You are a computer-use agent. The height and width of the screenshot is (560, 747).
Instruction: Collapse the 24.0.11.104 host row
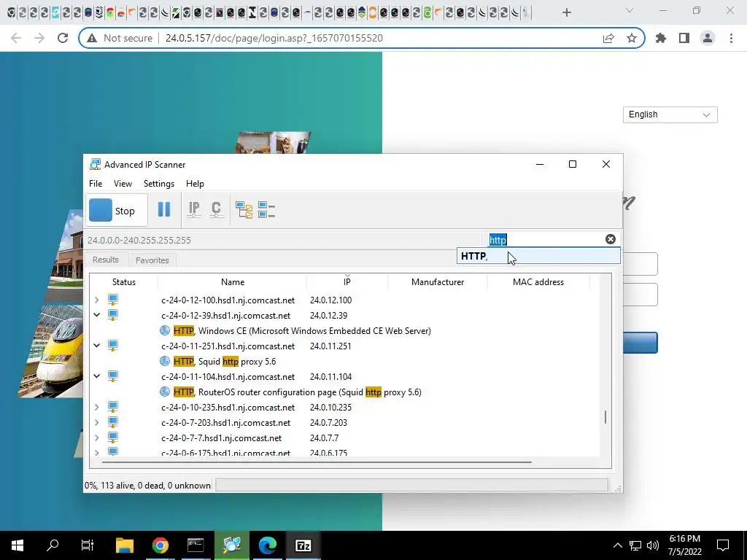[x=97, y=376]
